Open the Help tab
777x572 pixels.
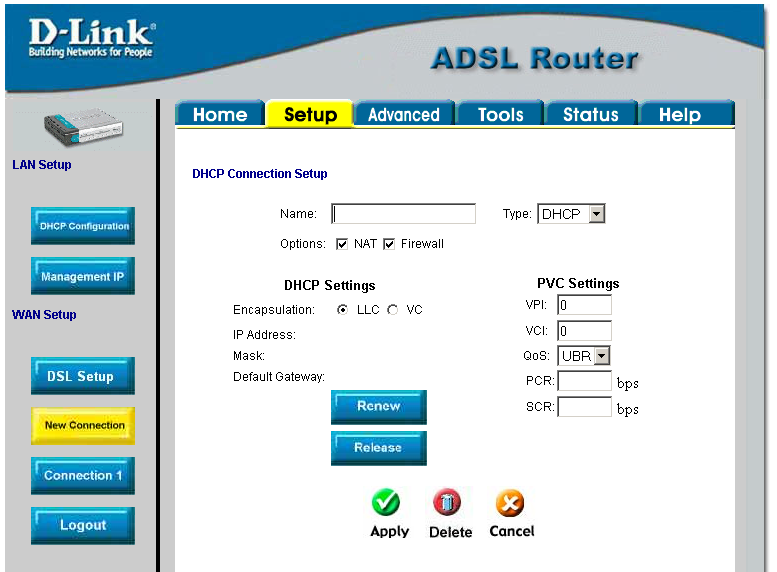(687, 114)
